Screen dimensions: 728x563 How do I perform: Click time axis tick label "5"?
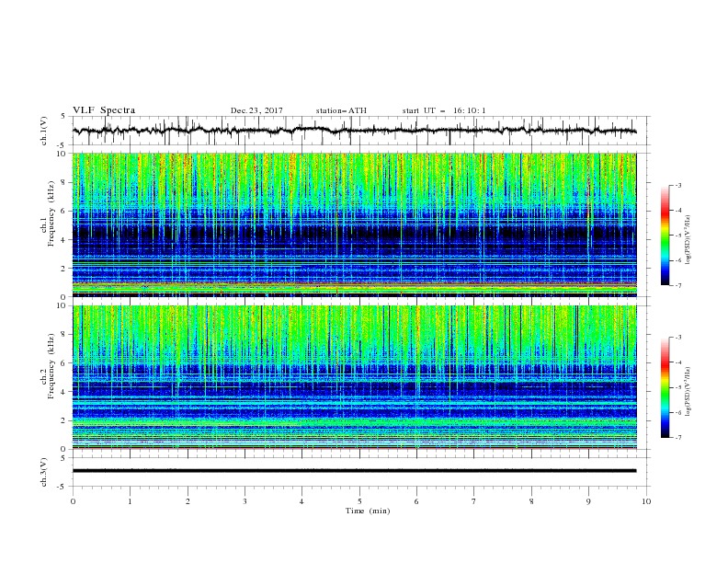(x=359, y=501)
